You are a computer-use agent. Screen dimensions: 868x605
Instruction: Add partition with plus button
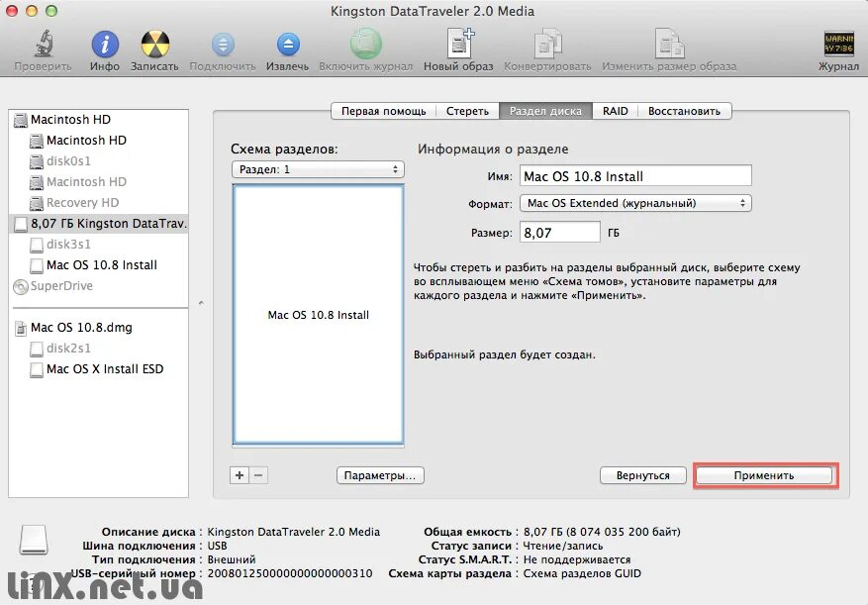[x=240, y=475]
